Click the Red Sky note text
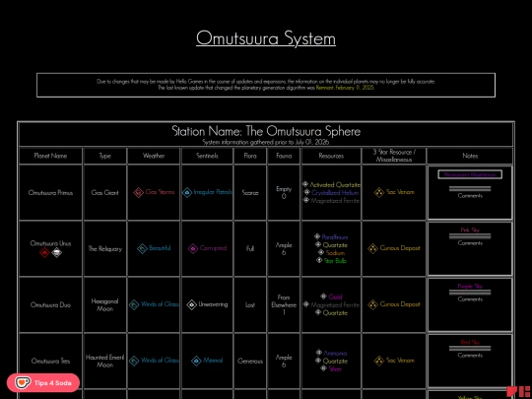Image resolution: width=532 pixels, height=399 pixels. 470,342
